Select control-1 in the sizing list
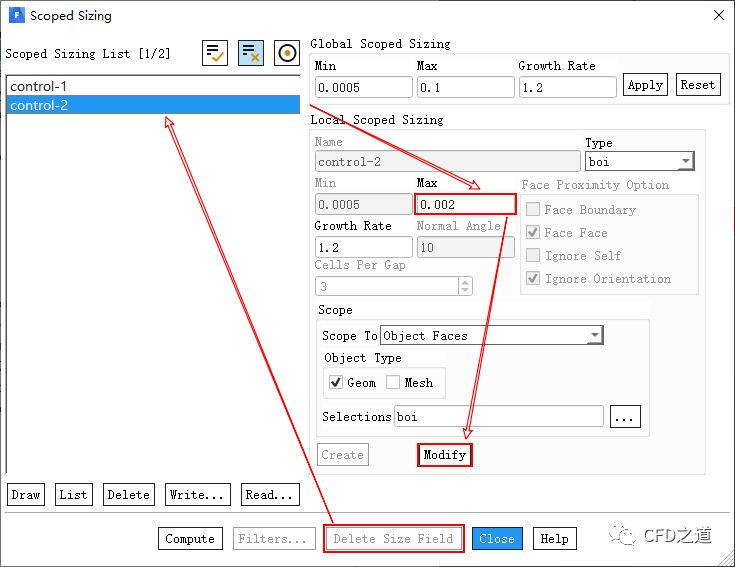Screen dimensions: 735x567 [x=153, y=86]
